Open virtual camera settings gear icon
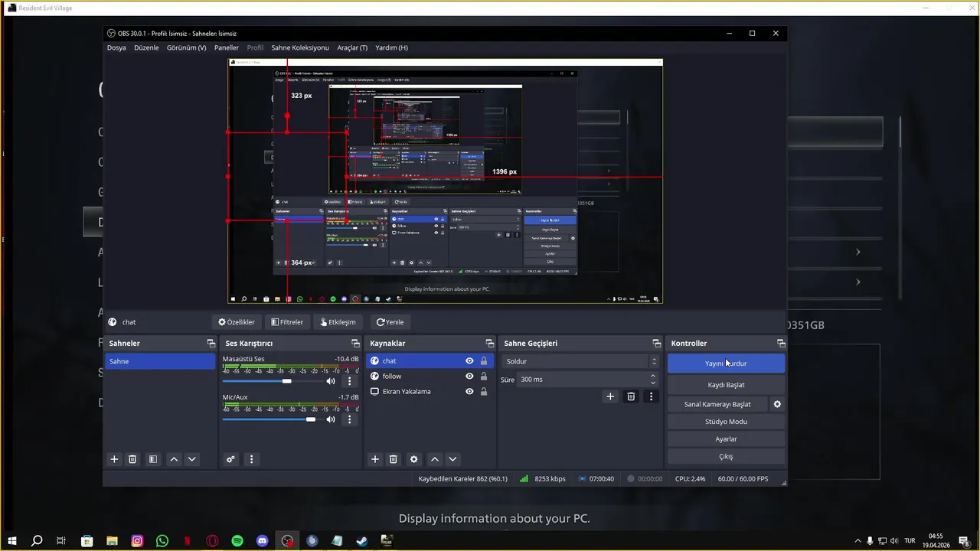 pyautogui.click(x=777, y=404)
